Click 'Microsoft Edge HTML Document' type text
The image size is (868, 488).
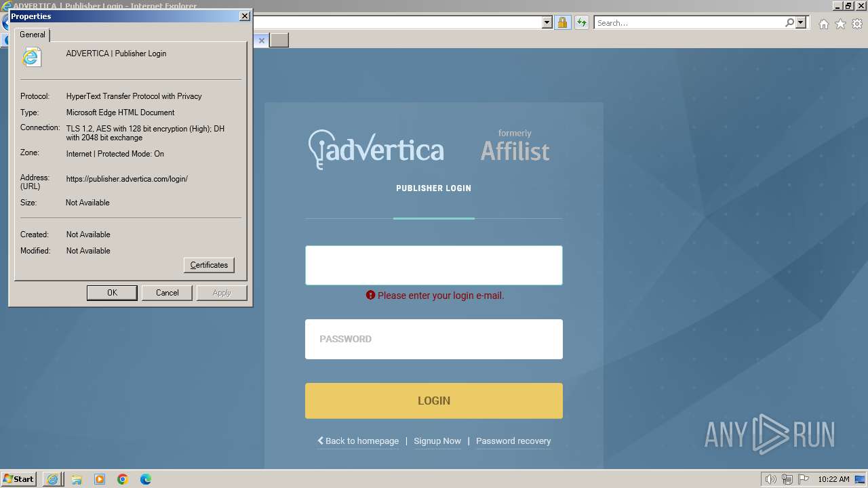[x=120, y=113]
